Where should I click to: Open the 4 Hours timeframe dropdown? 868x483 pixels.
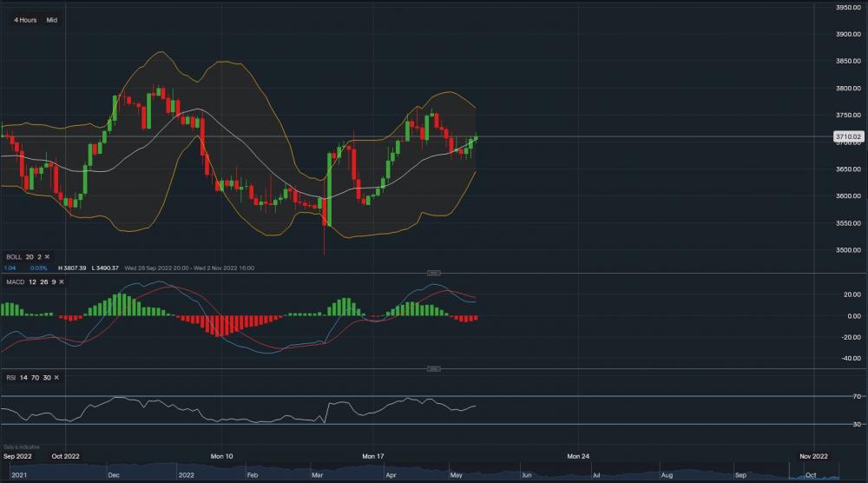pyautogui.click(x=25, y=20)
